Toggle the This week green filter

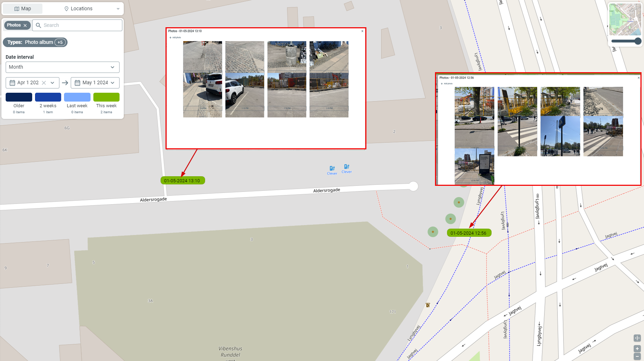[106, 97]
